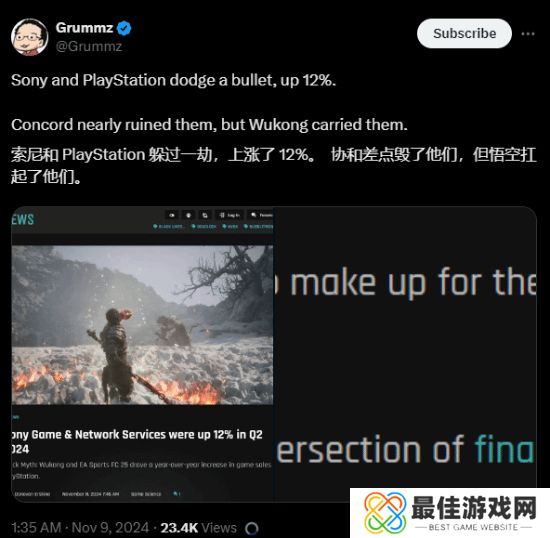
Task: Open the @Grummz handle link
Action: 89,46
